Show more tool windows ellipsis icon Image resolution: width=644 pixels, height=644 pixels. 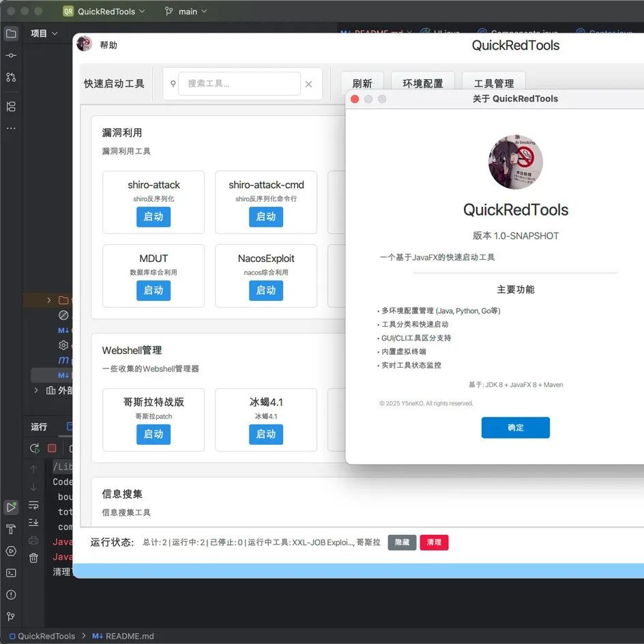tap(11, 128)
